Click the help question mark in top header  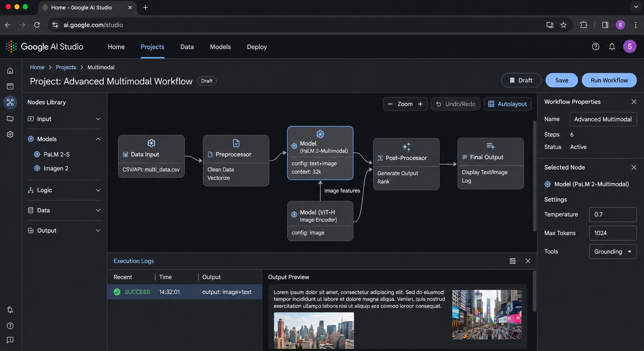596,47
